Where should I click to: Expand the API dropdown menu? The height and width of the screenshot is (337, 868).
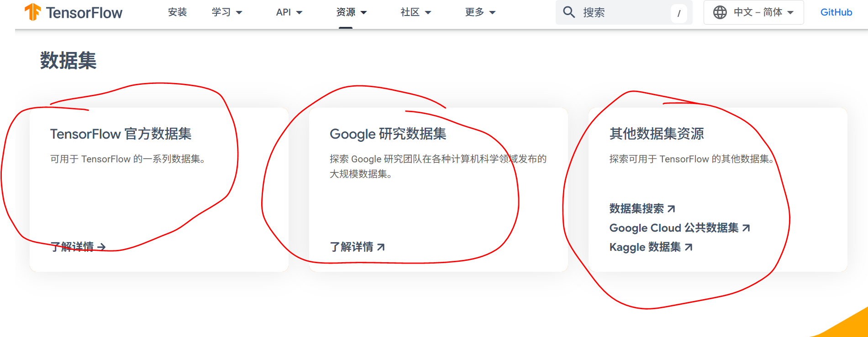click(289, 12)
